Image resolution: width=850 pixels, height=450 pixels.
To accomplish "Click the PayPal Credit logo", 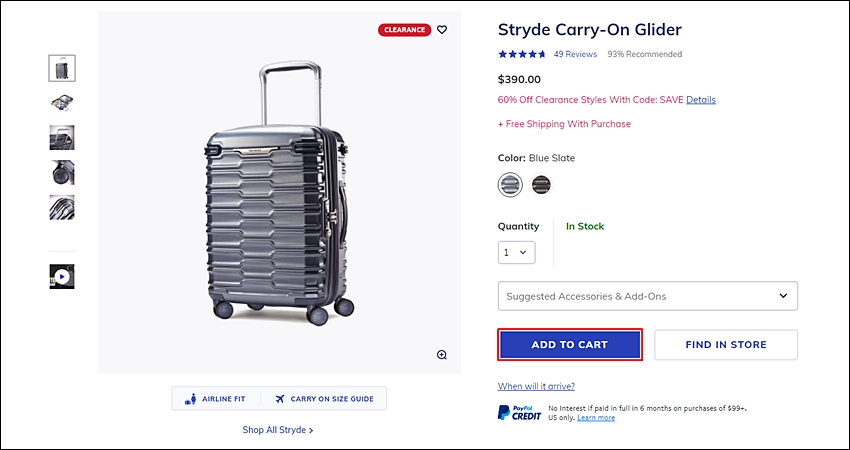I will [519, 413].
